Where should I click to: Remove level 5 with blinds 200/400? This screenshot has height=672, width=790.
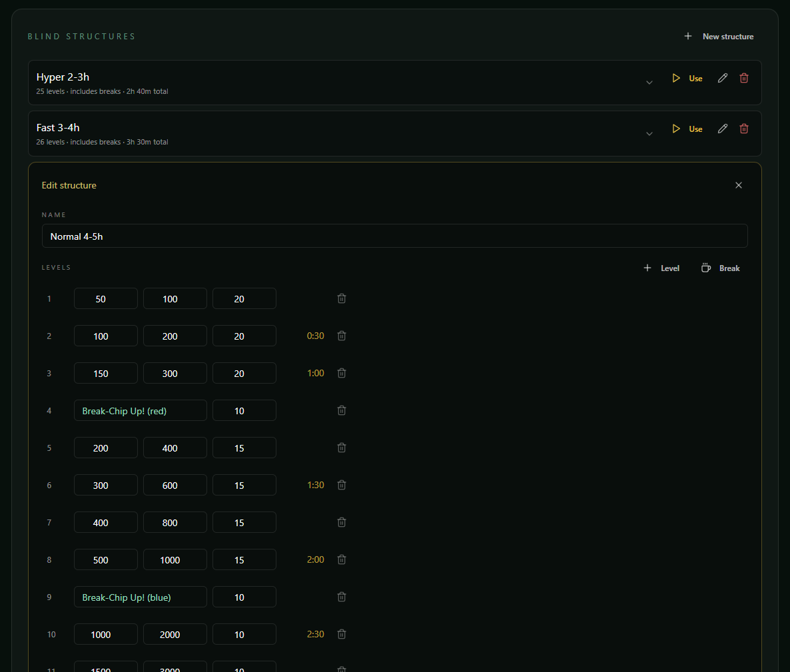342,448
